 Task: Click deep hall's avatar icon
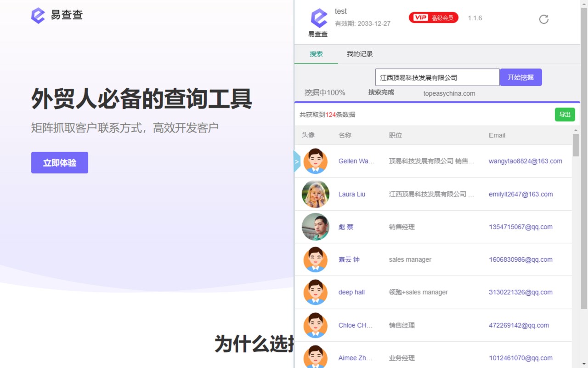316,292
